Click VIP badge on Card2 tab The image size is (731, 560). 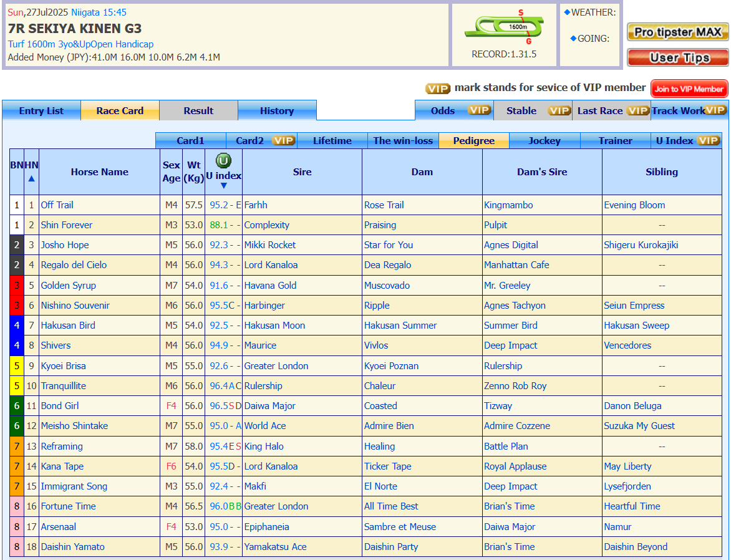pyautogui.click(x=283, y=140)
